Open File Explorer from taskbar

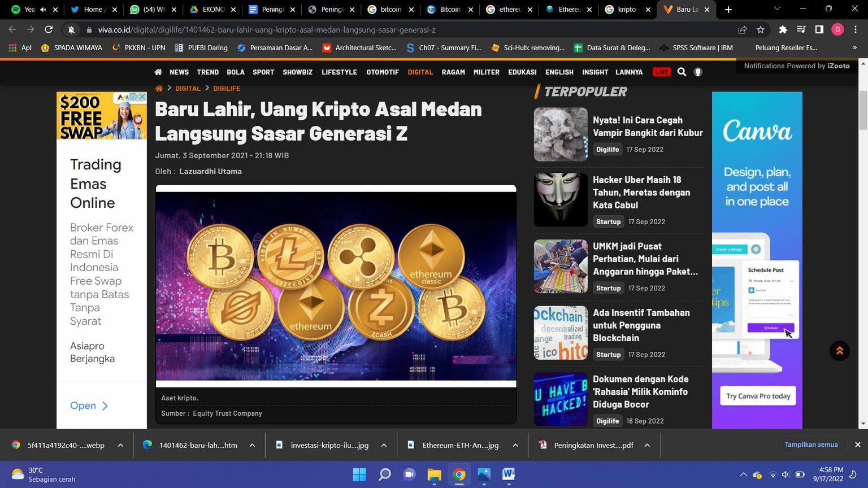tap(434, 474)
